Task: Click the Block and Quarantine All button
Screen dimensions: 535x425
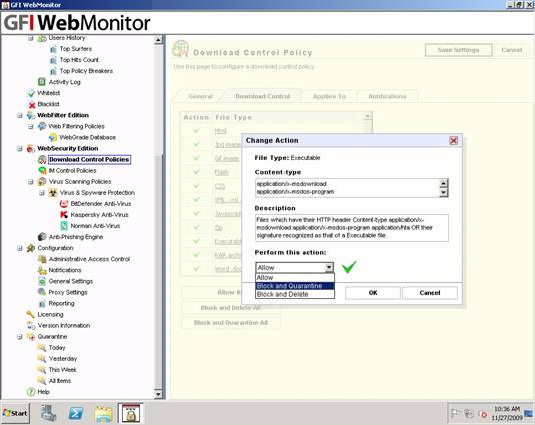Action: click(x=231, y=322)
